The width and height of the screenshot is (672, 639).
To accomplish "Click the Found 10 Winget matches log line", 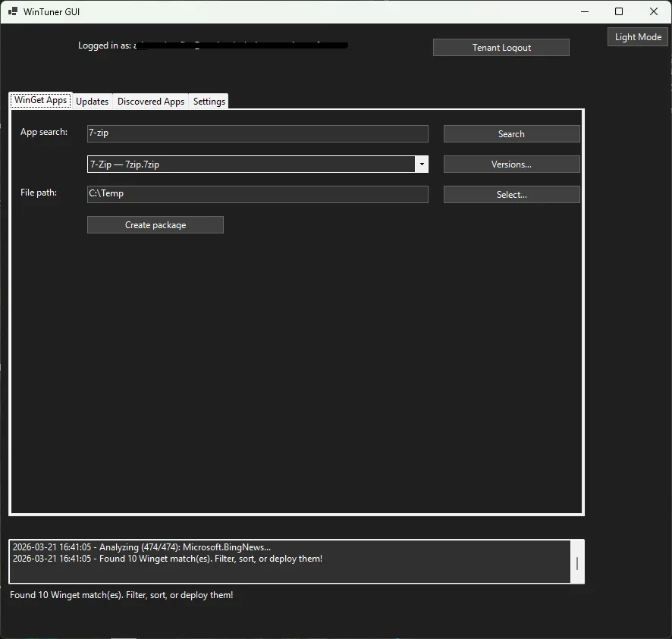I will tap(168, 559).
